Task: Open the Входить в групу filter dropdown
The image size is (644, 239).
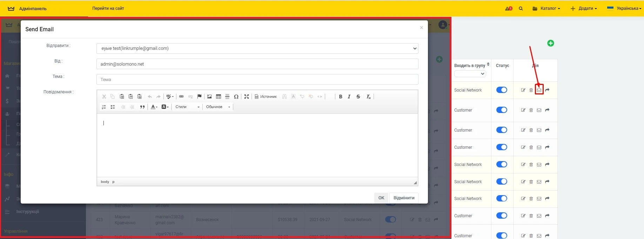Action: click(470, 74)
